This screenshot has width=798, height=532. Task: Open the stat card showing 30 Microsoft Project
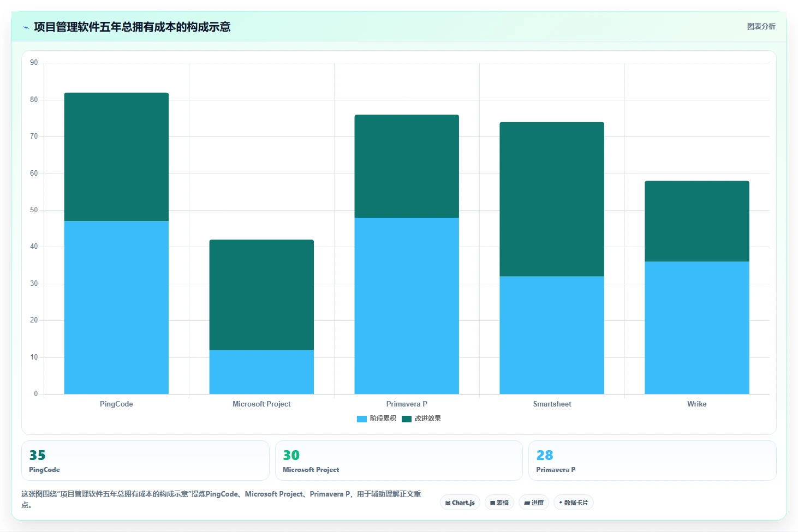click(x=399, y=461)
